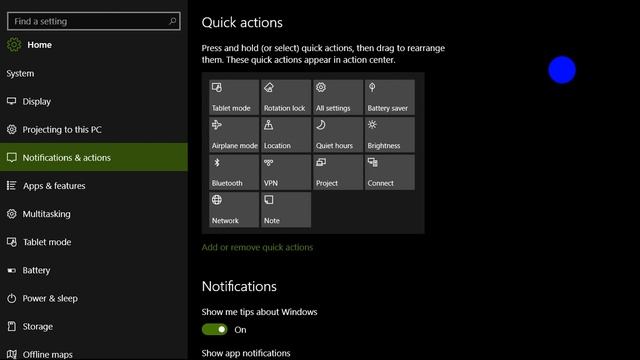Turn off Show me tips about Windows
This screenshot has width=640, height=360.
pyautogui.click(x=214, y=329)
